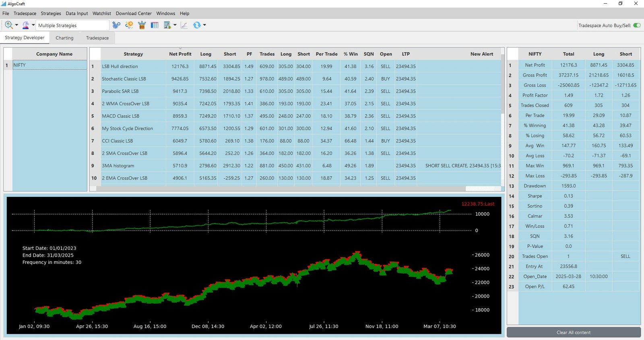Click the blue refresh arrows icon
The height and width of the screenshot is (340, 644).
coord(196,25)
